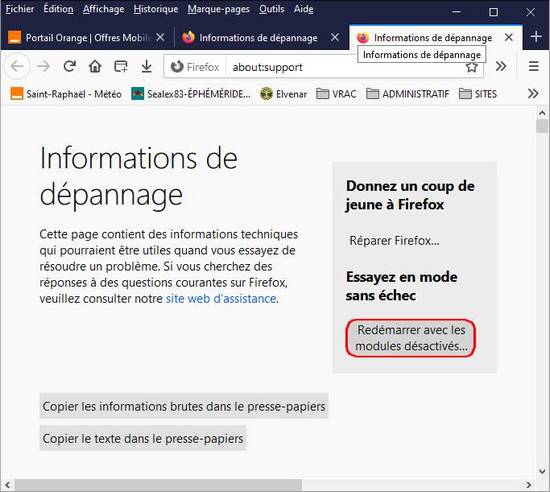The width and height of the screenshot is (550, 492).
Task: Click the horizontal scrollbar left arrow
Action: tap(8, 485)
